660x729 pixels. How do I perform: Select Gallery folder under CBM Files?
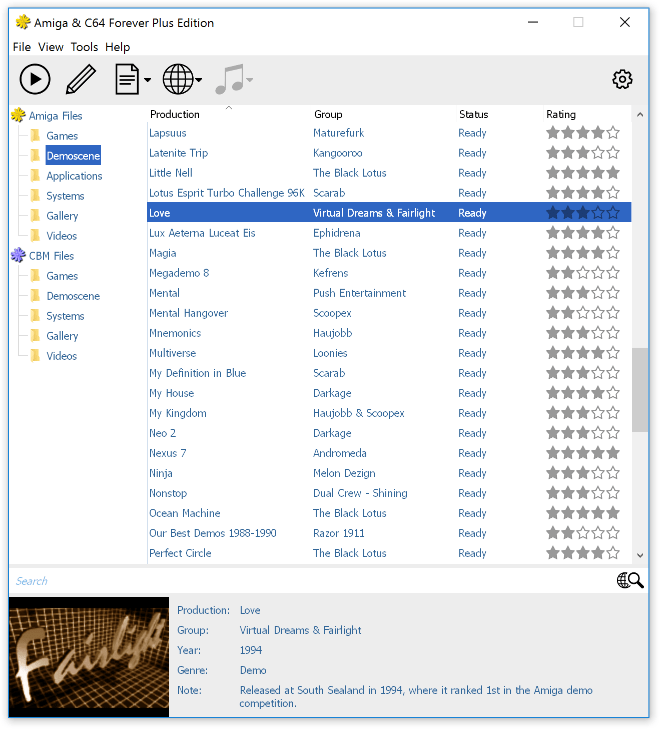pyautogui.click(x=62, y=336)
